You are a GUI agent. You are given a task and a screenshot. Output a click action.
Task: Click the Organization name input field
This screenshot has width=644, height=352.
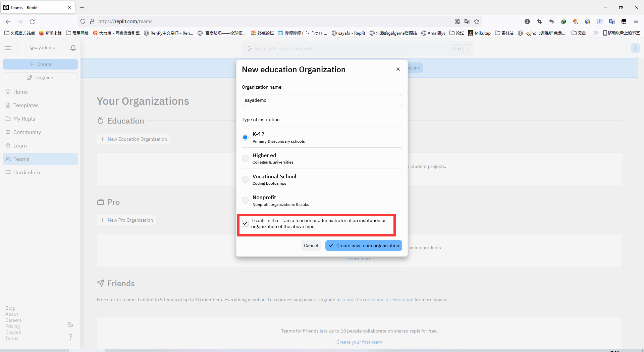point(322,100)
